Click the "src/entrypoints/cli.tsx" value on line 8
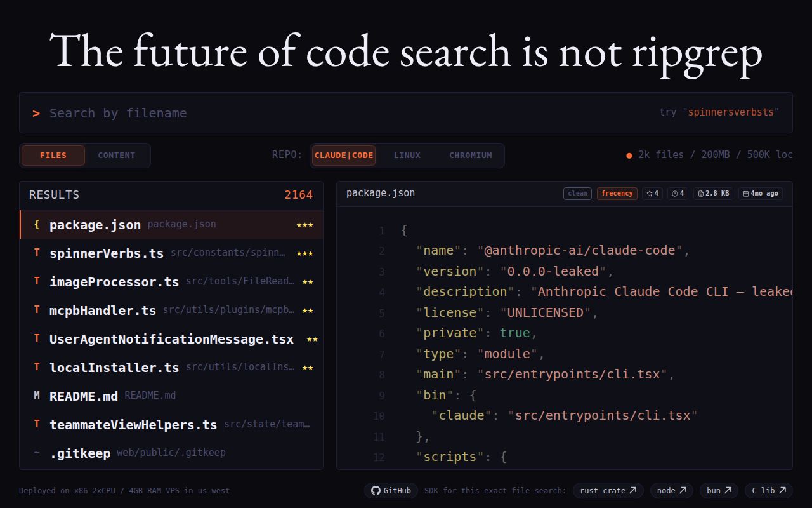Screen dimensions: 812x508 (572, 374)
